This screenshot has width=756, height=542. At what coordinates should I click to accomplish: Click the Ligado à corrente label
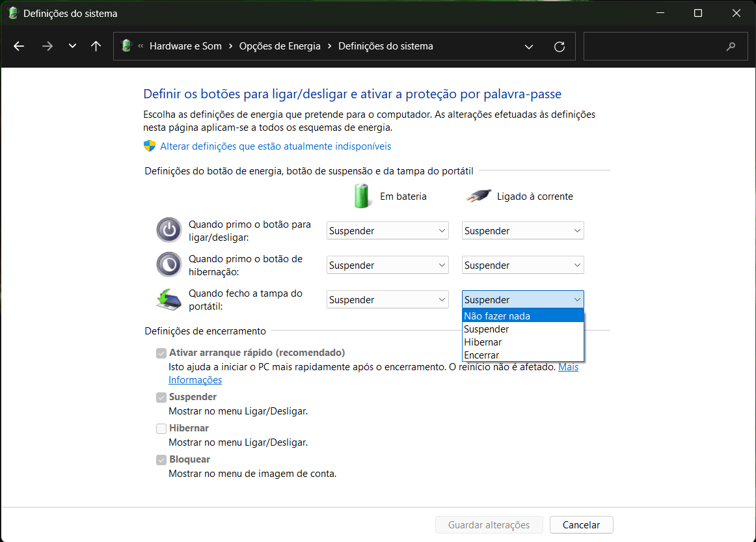[535, 196]
